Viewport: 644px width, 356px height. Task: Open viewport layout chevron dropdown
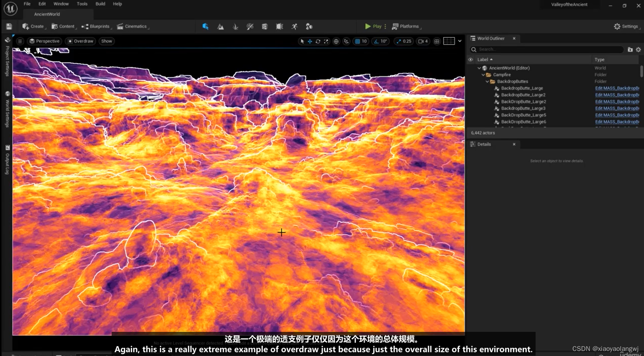[x=460, y=41]
